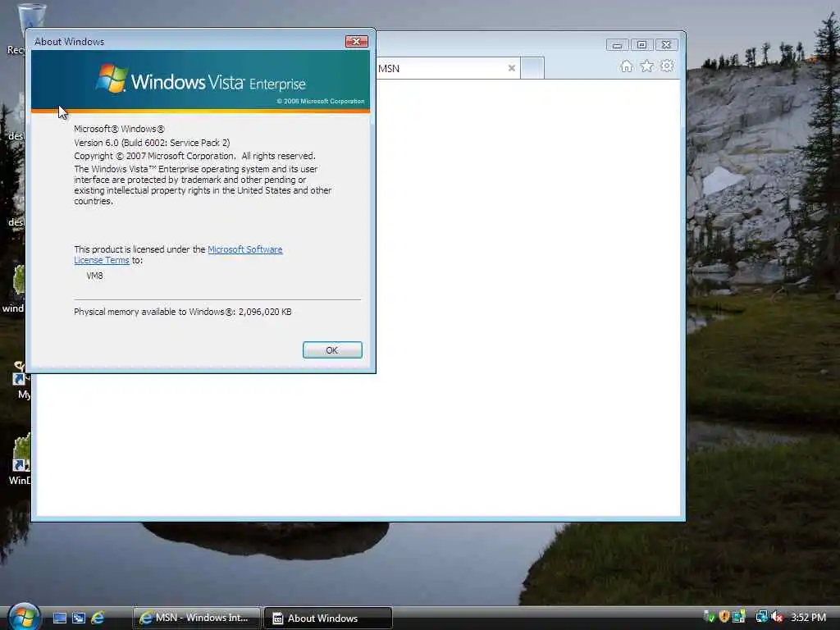Close the MSN tab in Internet Explorer
The height and width of the screenshot is (630, 840).
pyautogui.click(x=512, y=68)
